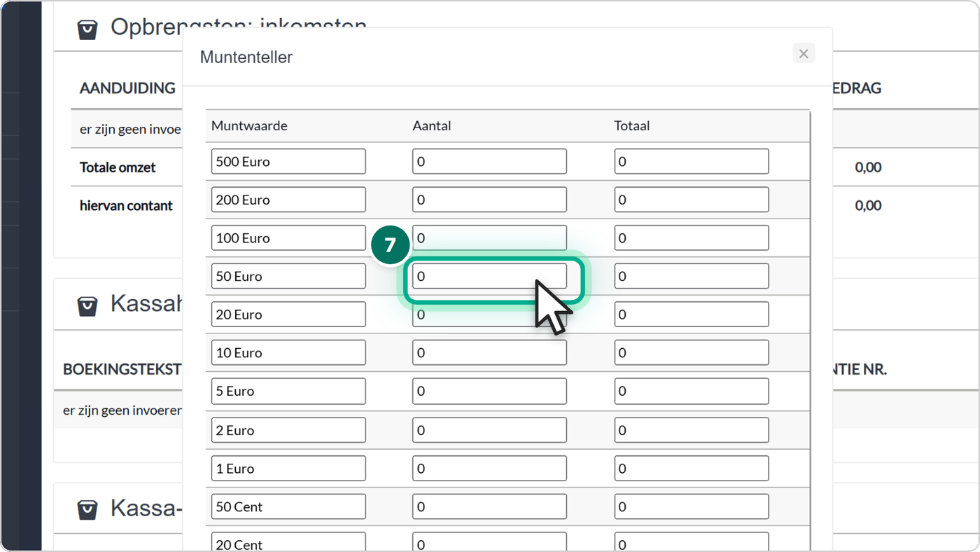Click the basket icon beside the Kassa- heading
The height and width of the screenshot is (552, 980).
click(87, 510)
